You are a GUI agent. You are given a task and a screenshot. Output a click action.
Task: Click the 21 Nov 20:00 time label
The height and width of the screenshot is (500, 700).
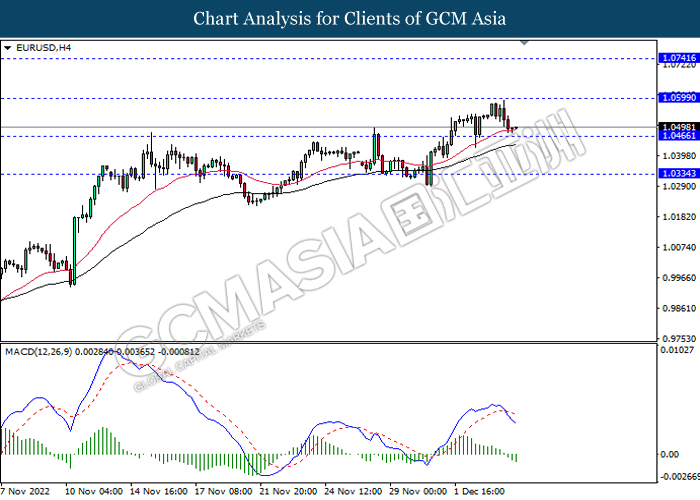coord(288,491)
